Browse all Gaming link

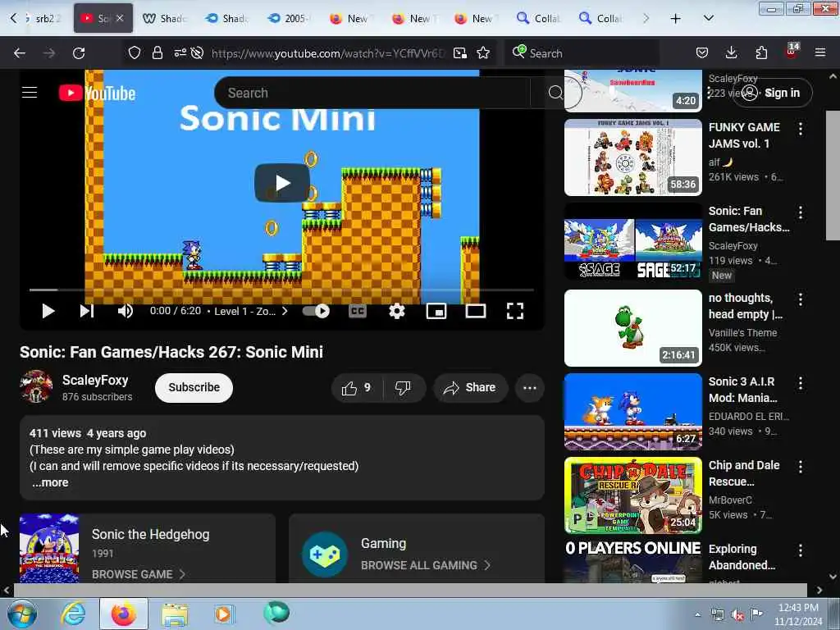426,565
